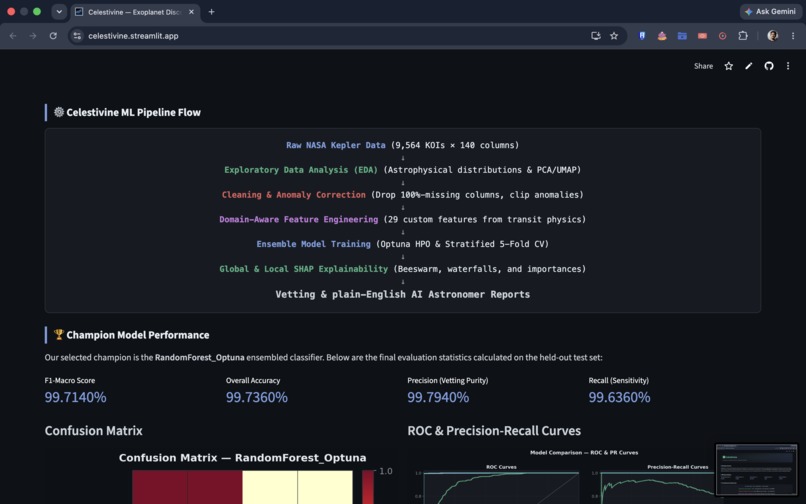Select the Celestivine — Exoplanet tab
Screen dimensions: 806x504
(x=135, y=12)
